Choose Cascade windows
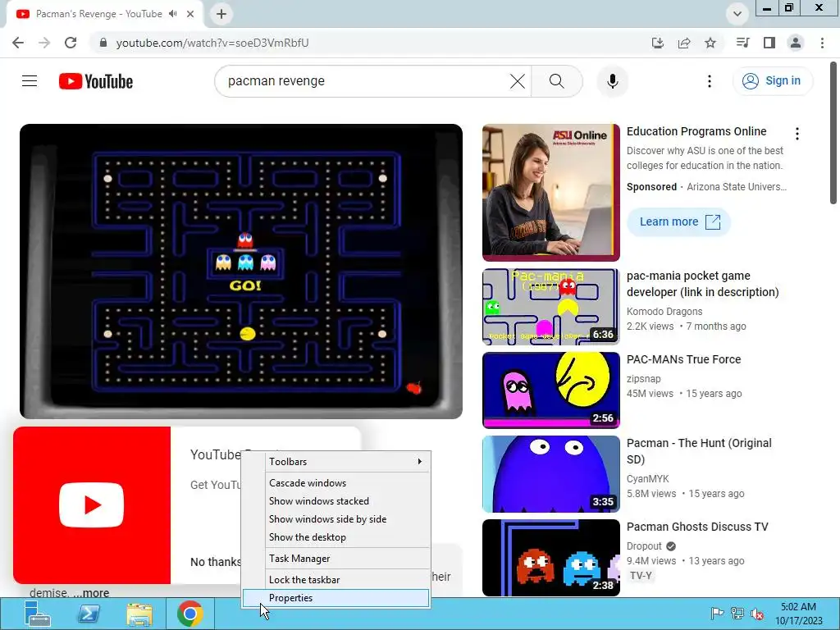Viewport: 840px width, 630px height. [x=336, y=482]
